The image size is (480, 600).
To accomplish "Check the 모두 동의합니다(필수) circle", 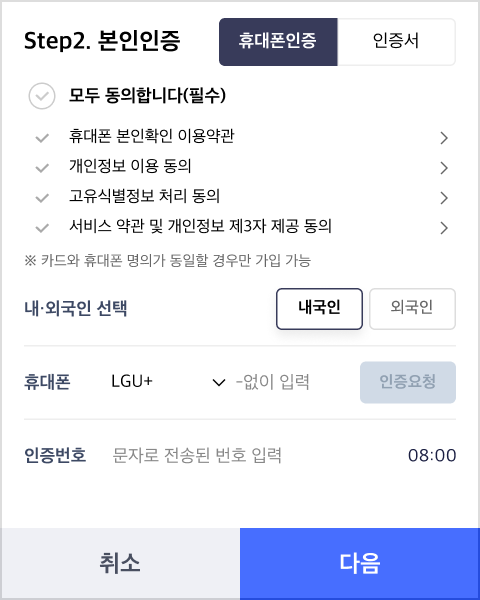I will coord(42,96).
